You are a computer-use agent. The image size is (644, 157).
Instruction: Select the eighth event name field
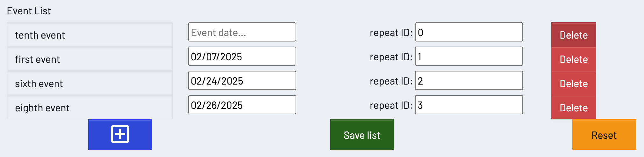[x=90, y=108]
